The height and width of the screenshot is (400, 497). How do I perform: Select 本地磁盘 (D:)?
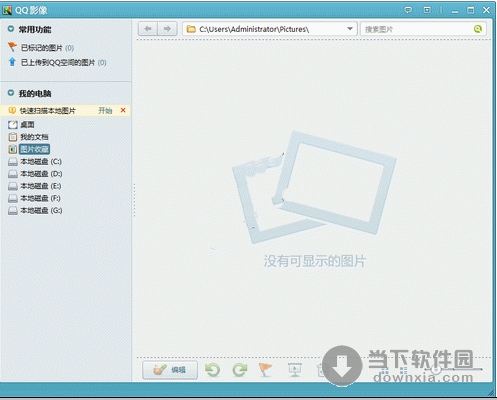[x=41, y=174]
